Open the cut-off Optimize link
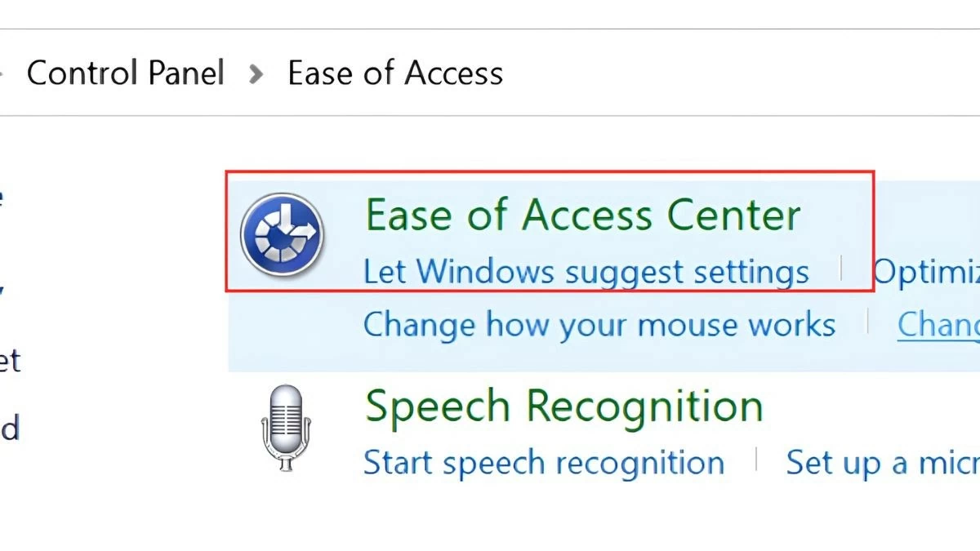This screenshot has width=980, height=551. (x=926, y=272)
